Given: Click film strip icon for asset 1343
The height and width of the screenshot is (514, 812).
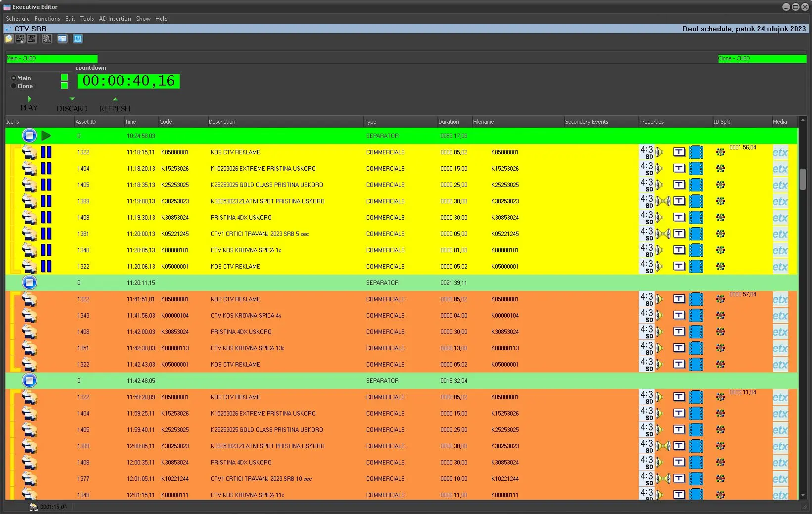Looking at the screenshot, I should click(696, 316).
